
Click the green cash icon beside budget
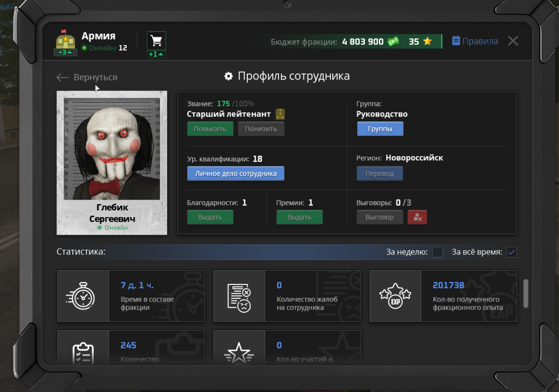(393, 42)
